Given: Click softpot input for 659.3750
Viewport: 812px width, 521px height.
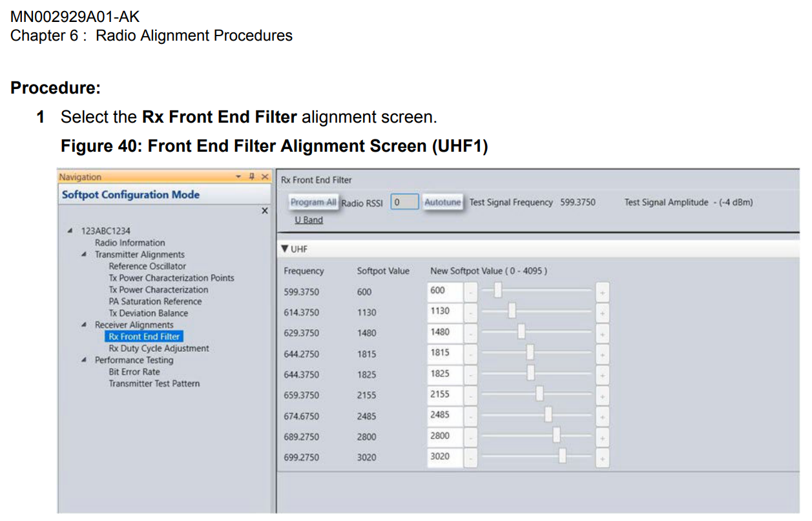Looking at the screenshot, I should click(445, 394).
